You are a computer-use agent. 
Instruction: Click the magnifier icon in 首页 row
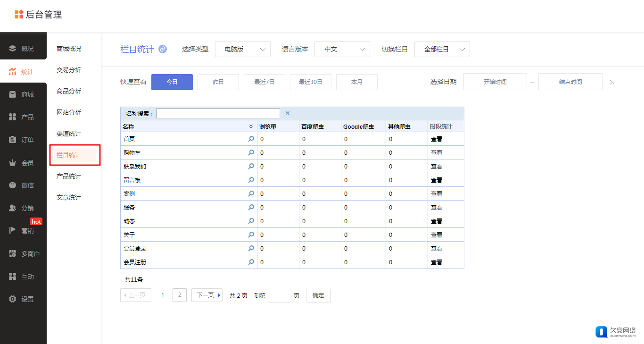pos(251,139)
